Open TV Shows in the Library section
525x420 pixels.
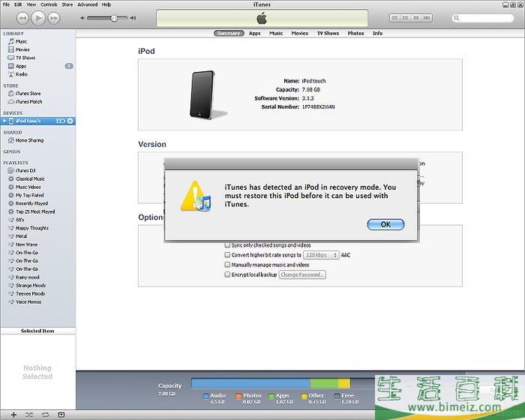[x=25, y=58]
